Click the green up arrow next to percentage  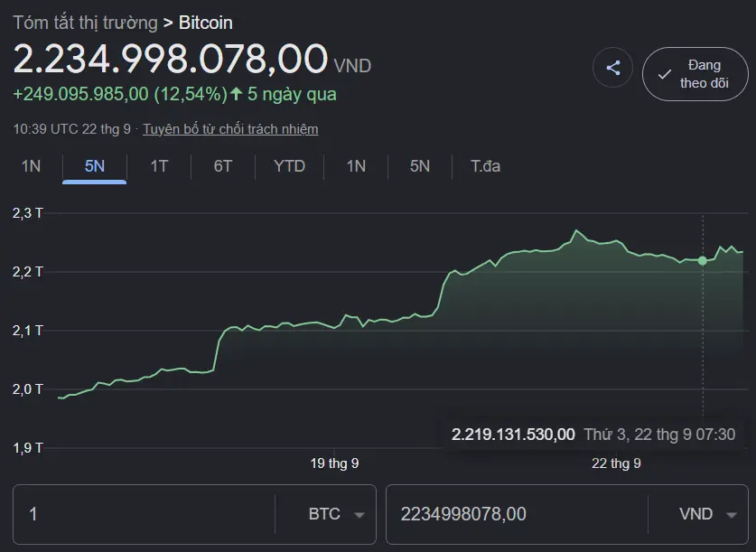236,94
